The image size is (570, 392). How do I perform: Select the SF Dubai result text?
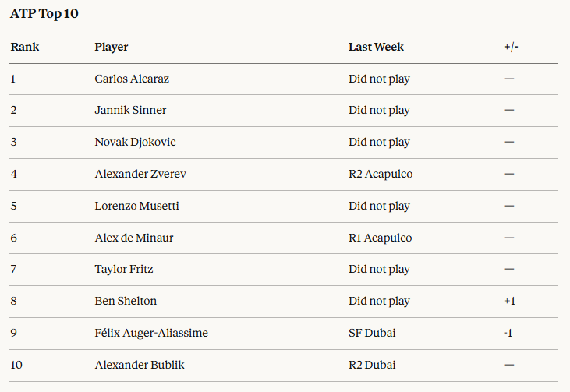click(x=372, y=333)
